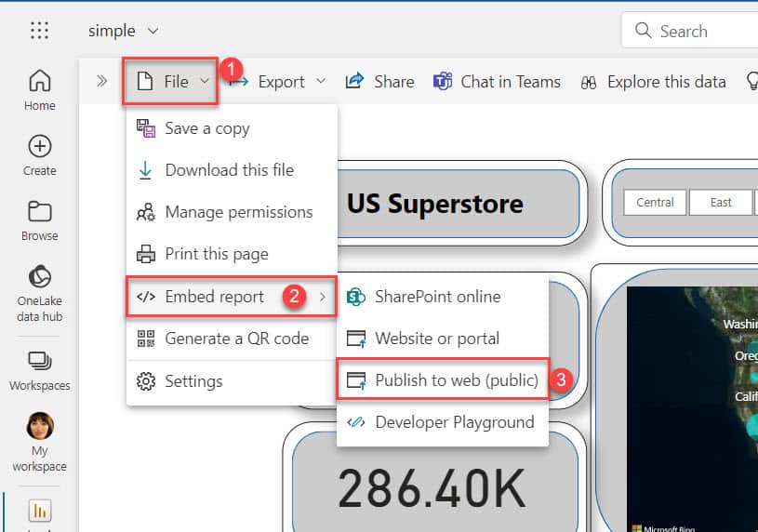Screen dimensions: 758x532
Task: Click the 286.40K card value
Action: 432,488
